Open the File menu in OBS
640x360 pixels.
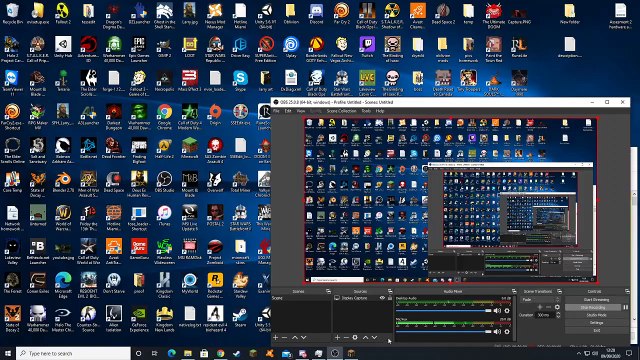point(276,111)
